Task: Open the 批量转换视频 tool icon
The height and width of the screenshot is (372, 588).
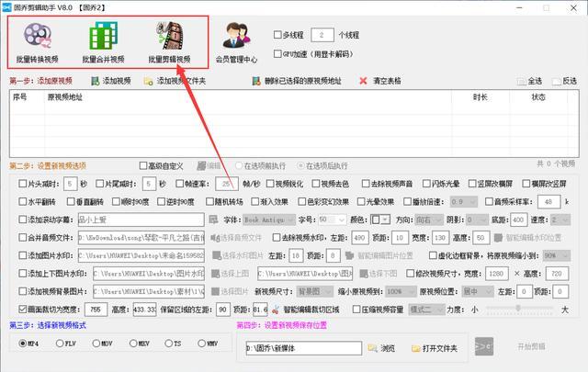Action: [37, 36]
